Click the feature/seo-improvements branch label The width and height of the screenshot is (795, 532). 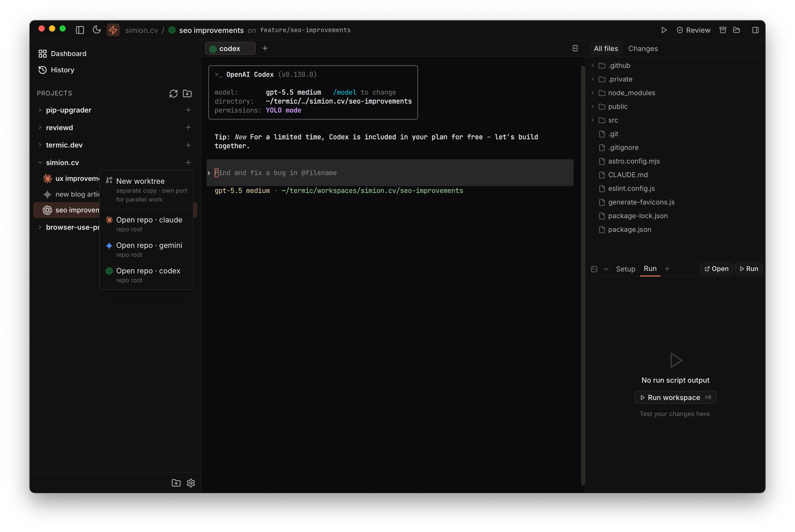[305, 30]
